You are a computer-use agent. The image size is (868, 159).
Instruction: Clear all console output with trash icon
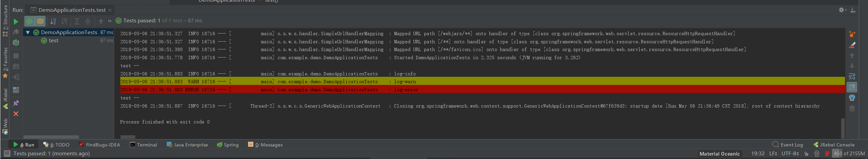852,109
